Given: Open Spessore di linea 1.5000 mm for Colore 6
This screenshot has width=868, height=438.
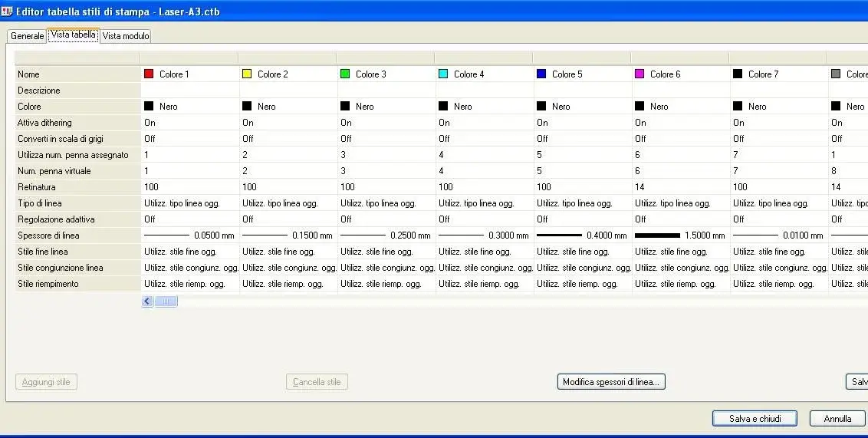Looking at the screenshot, I should click(681, 235).
